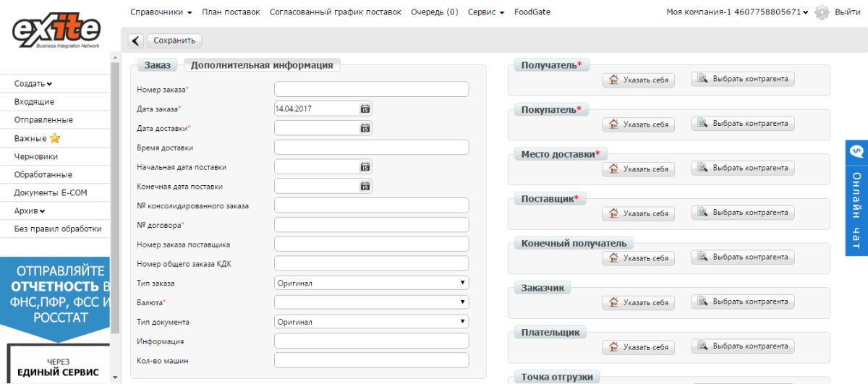Expand the Создать sidebar menu
This screenshot has width=868, height=384.
(x=33, y=84)
